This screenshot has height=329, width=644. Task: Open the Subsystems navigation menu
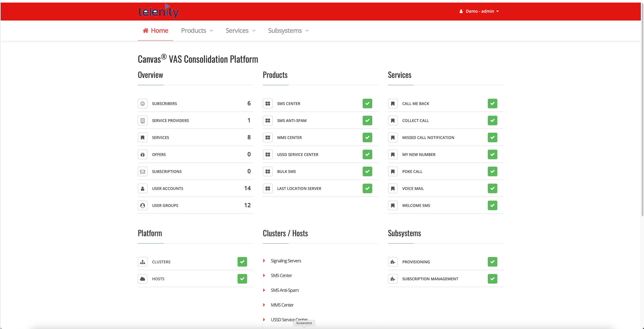point(289,31)
